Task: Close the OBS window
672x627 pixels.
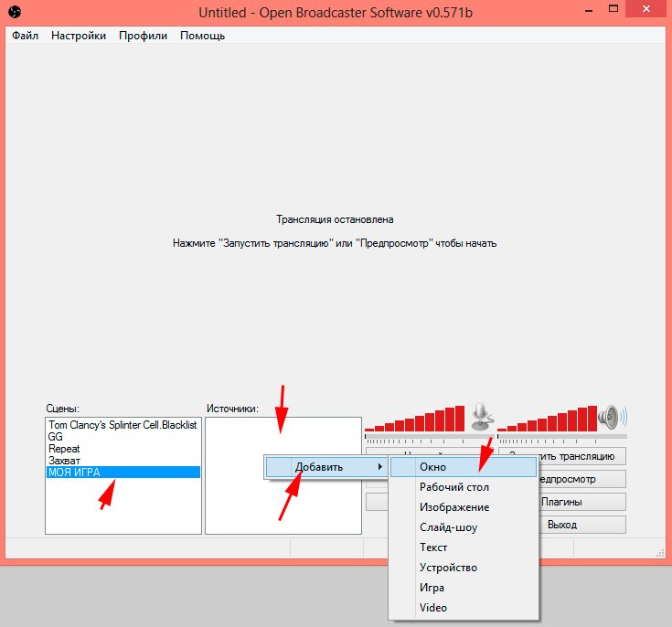Action: click(x=646, y=8)
